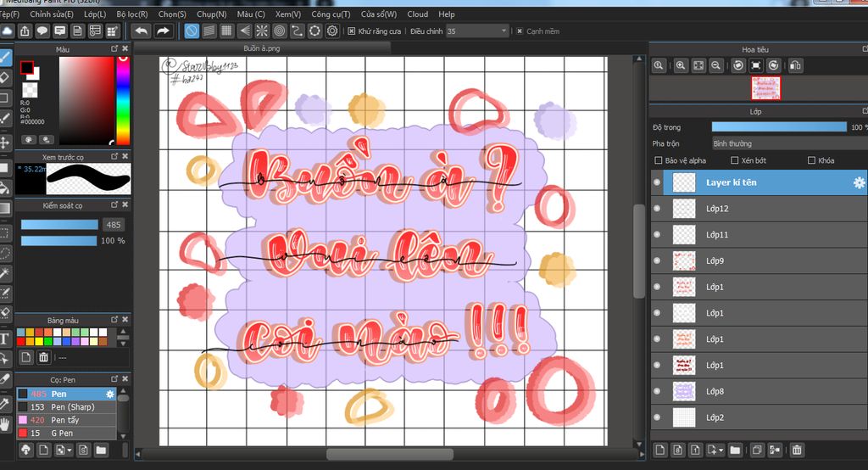Open the Xem(V) menu

[x=288, y=14]
